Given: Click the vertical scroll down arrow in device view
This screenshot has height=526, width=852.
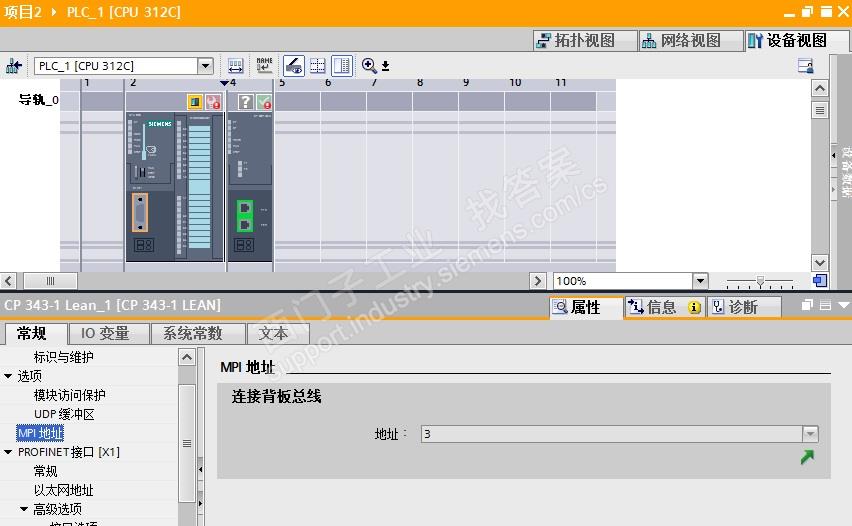Looking at the screenshot, I should pyautogui.click(x=819, y=263).
